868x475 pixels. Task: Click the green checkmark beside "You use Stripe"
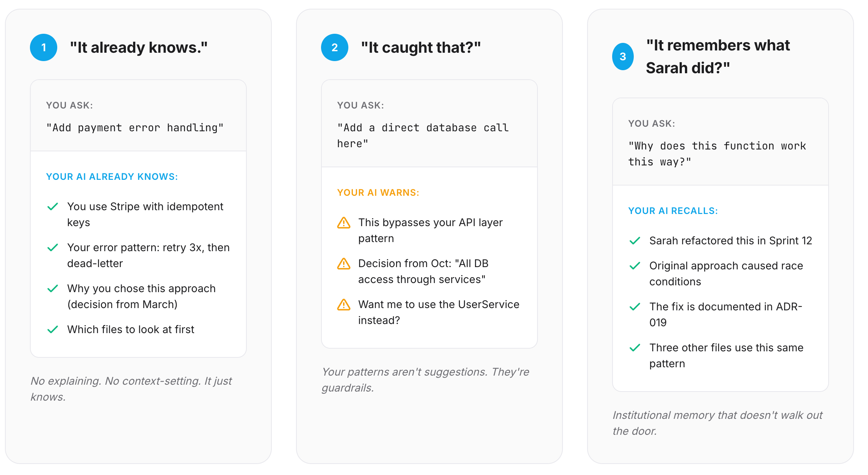point(53,207)
